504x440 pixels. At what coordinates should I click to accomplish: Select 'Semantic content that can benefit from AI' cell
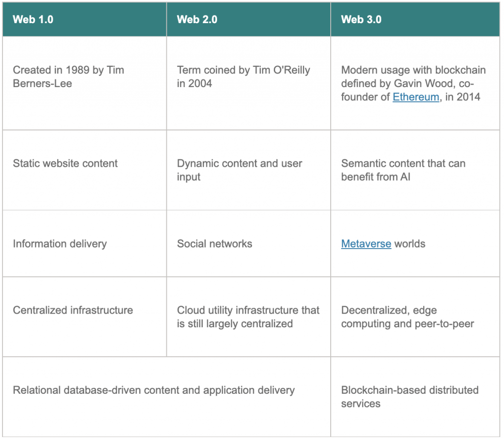[415, 170]
